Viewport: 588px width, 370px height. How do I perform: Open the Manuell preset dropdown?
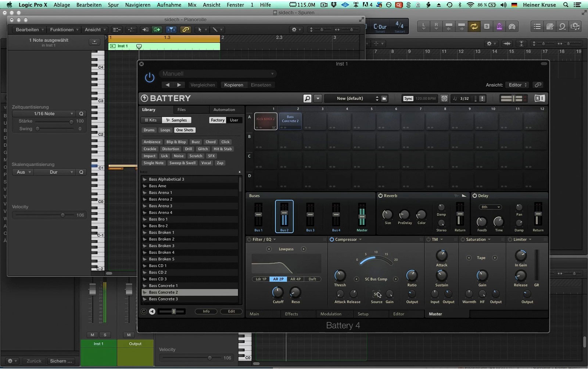coord(218,74)
